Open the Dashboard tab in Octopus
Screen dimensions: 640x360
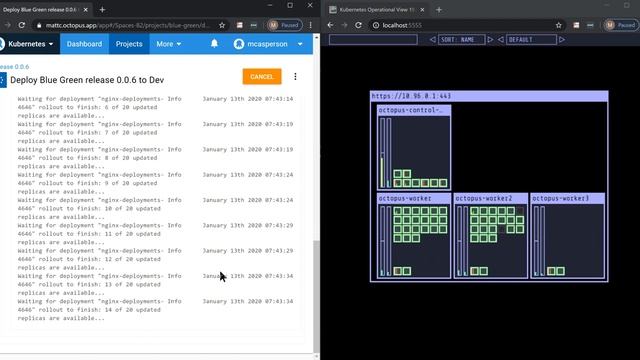(x=84, y=44)
